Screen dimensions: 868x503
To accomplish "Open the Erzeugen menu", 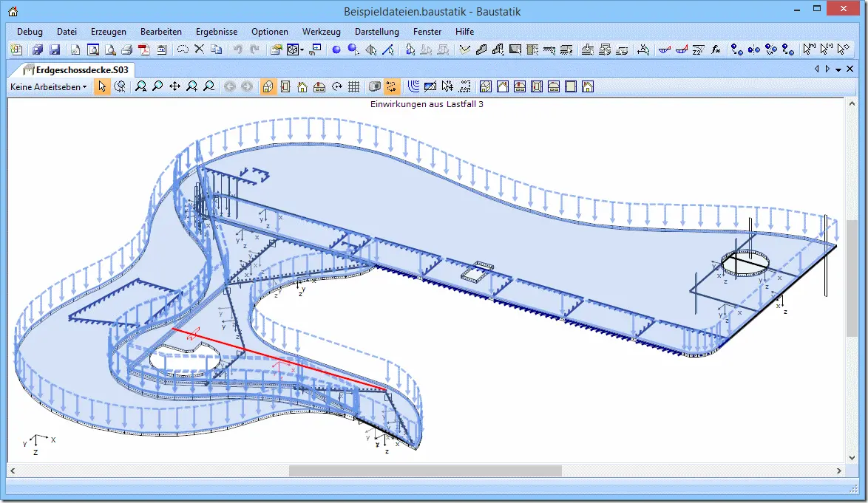I will [x=109, y=32].
